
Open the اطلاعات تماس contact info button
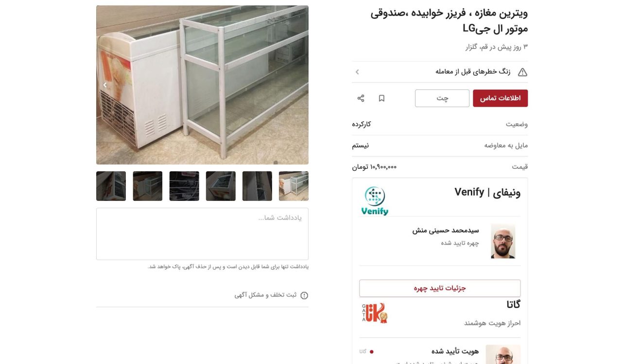click(x=500, y=98)
